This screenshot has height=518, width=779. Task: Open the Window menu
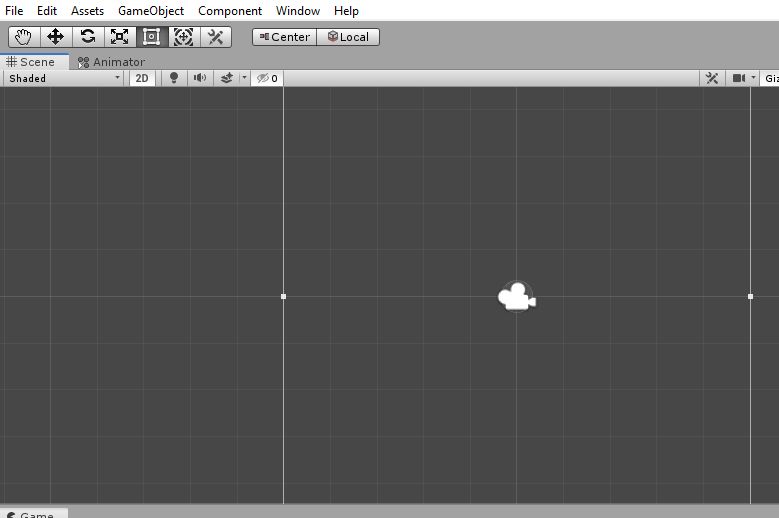(298, 11)
